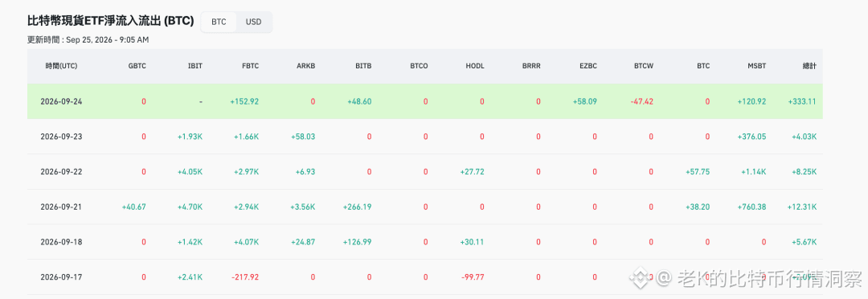Click total value +12.31K
The height and width of the screenshot is (299, 868).
pos(801,207)
